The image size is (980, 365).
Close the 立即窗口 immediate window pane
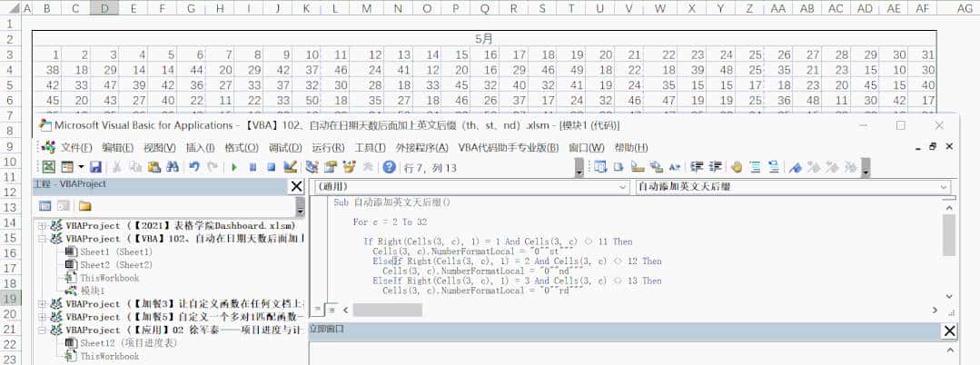(949, 330)
